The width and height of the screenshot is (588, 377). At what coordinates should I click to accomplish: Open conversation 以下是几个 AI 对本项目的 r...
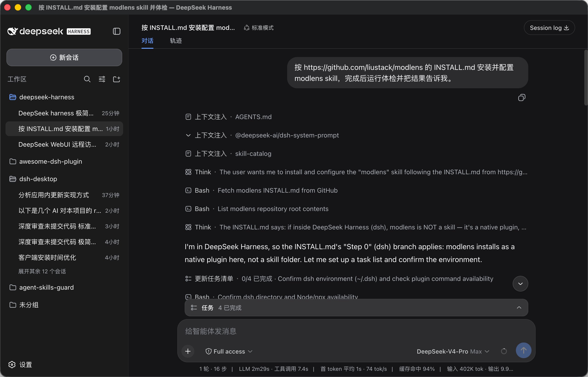tap(64, 211)
